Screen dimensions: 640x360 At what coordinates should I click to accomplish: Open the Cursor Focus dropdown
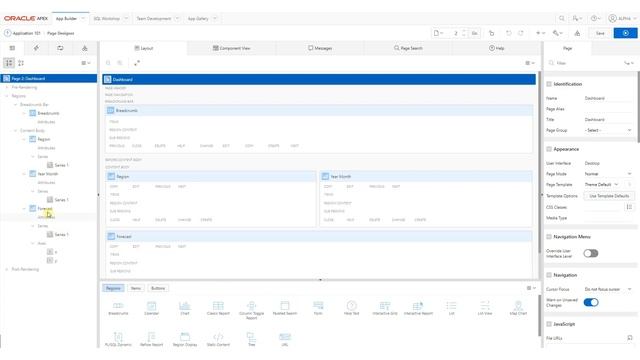point(608,289)
